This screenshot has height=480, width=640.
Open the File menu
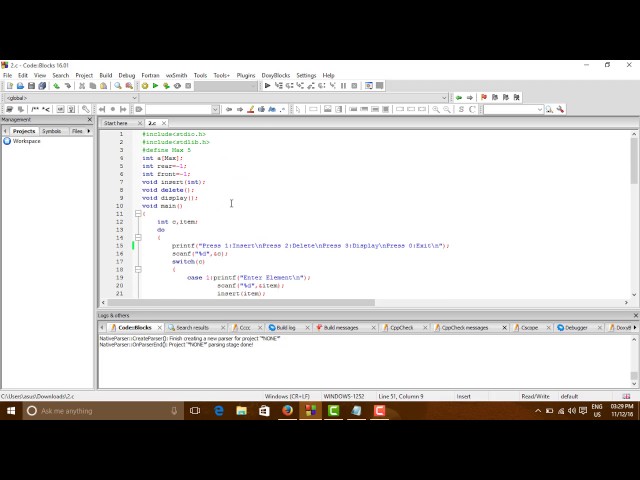click(x=7, y=76)
